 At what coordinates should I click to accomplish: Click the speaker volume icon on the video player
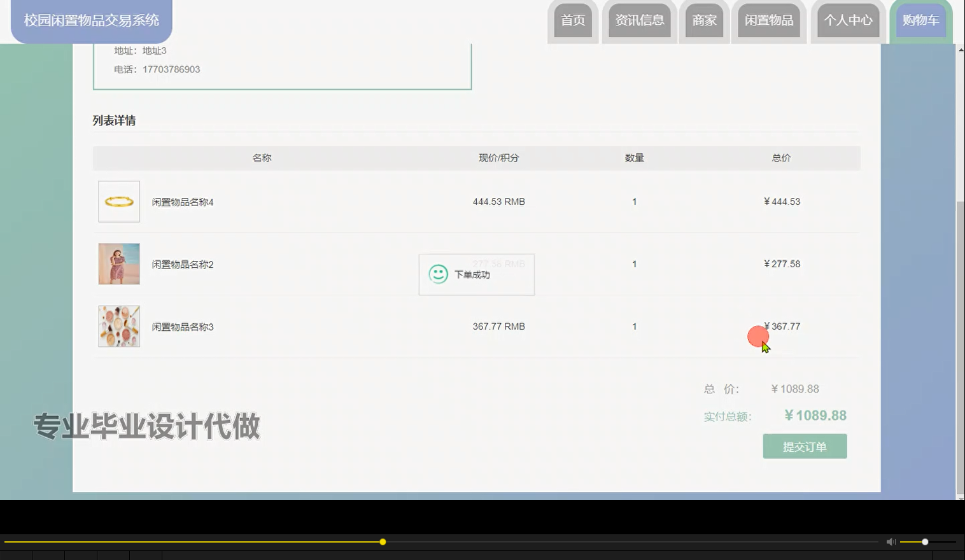(891, 542)
